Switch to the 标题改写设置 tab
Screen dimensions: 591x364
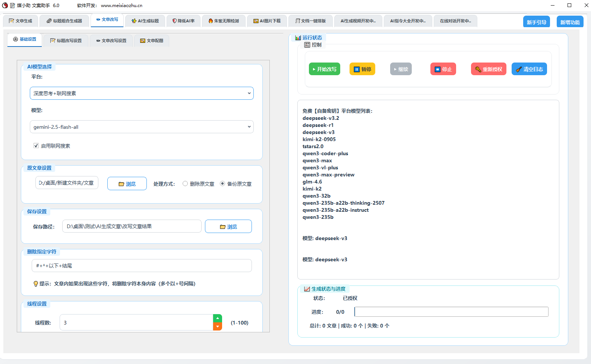tap(66, 41)
